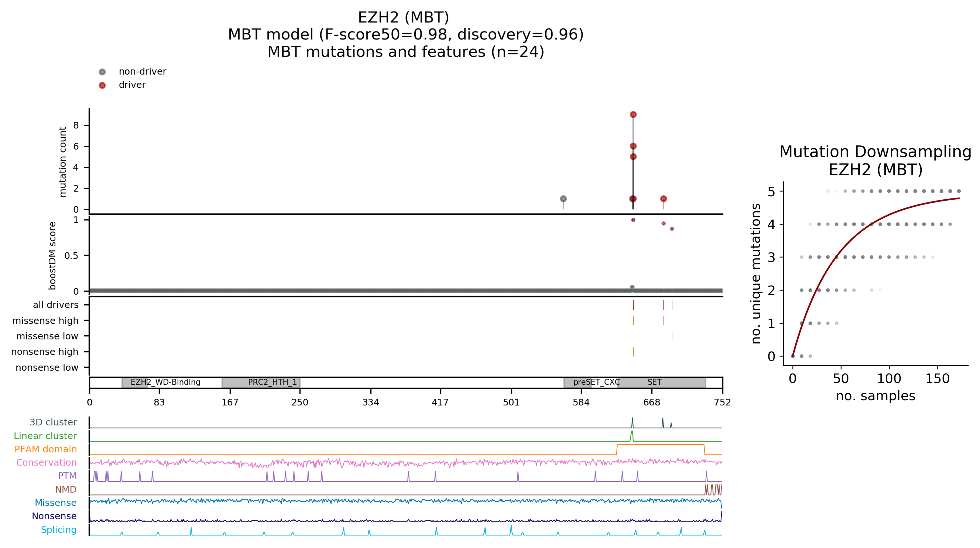Click the 'all drivers' row label
Image resolution: width=980 pixels, height=548 pixels.
pos(56,305)
